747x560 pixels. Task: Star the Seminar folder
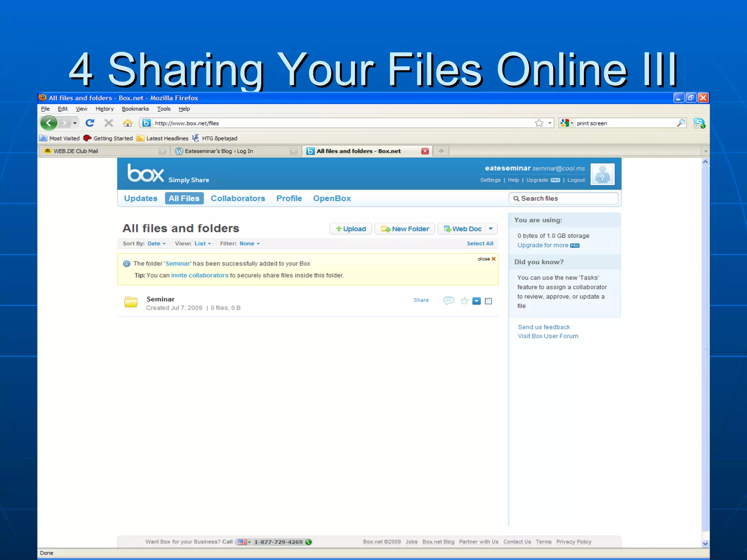[x=464, y=301]
